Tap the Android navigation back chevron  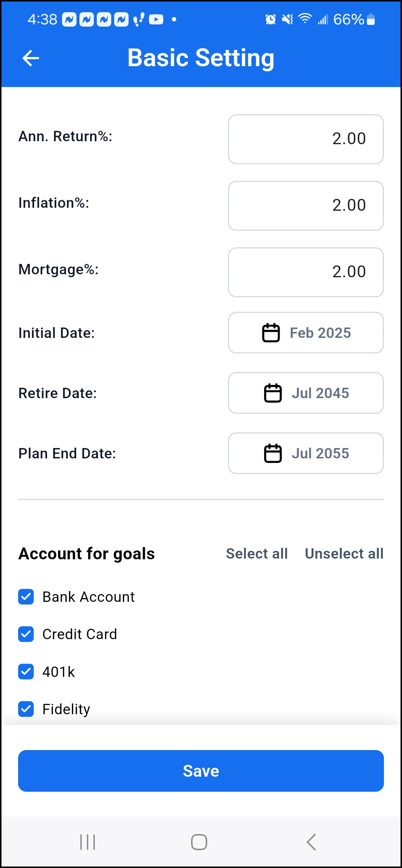coord(311,842)
